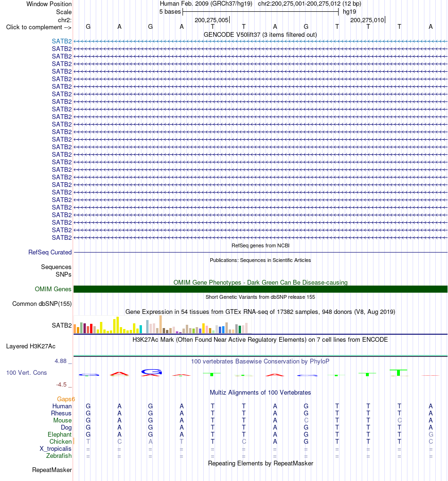Open '100 vertebrates Basewise Conservation by PhyloP'

coord(260,362)
